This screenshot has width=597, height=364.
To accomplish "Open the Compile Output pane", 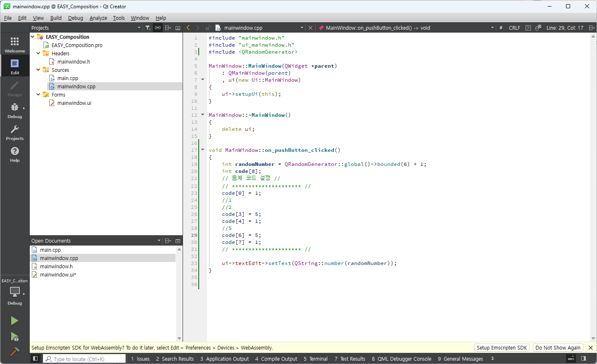I will (276, 359).
